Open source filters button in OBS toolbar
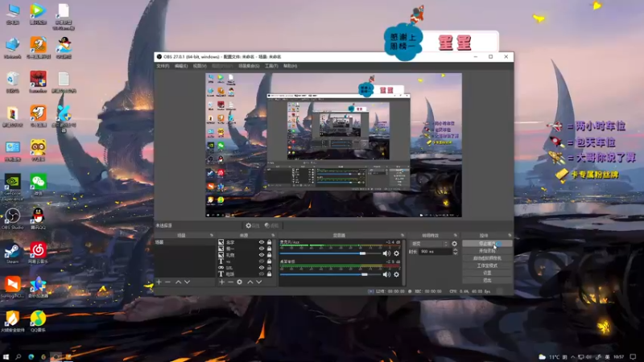 (271, 225)
